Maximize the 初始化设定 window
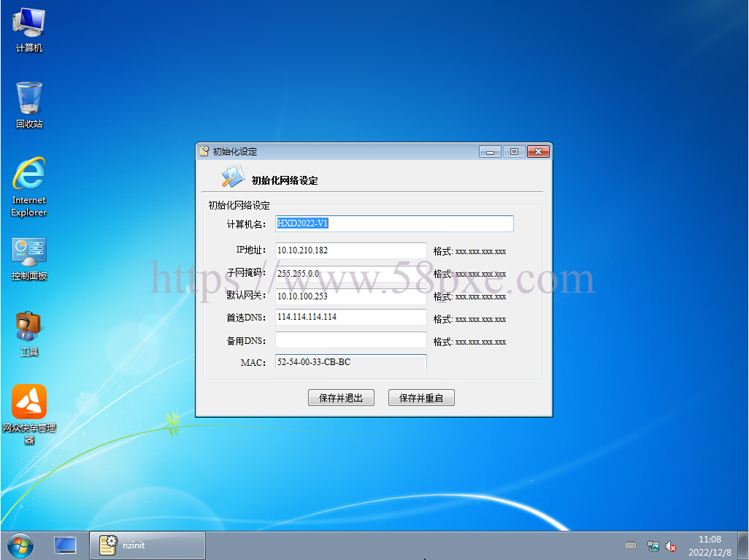749x560 pixels. click(x=514, y=152)
